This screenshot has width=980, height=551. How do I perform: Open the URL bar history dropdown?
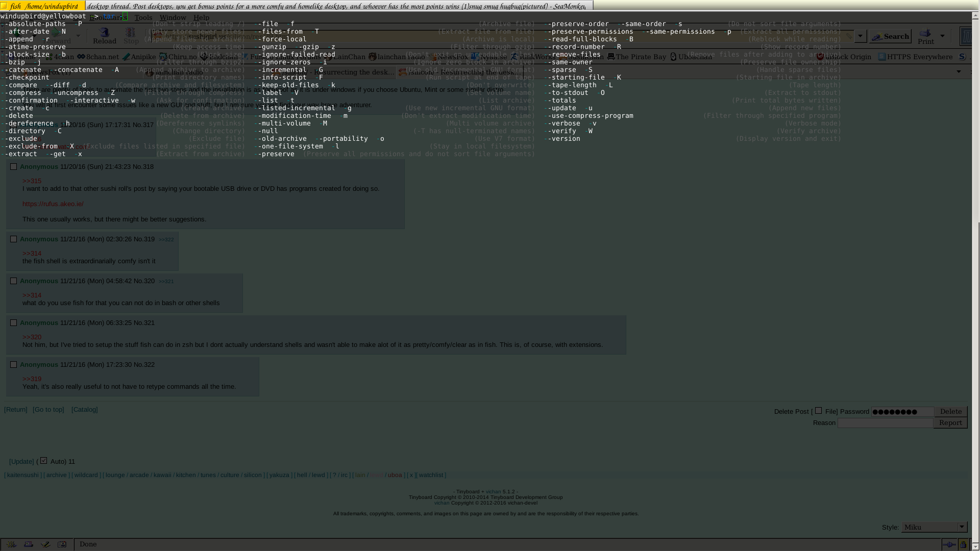click(861, 36)
